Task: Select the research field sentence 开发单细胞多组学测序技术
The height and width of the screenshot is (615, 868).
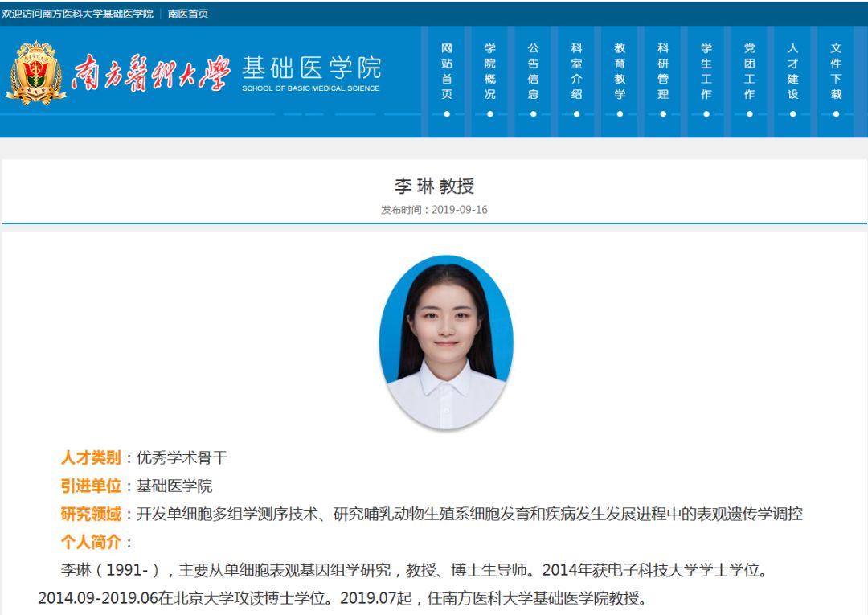Action: tap(227, 515)
